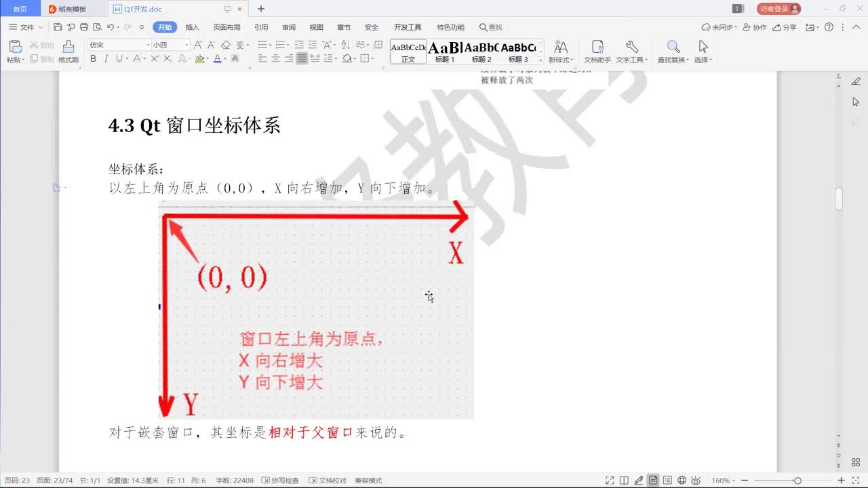Click the pen icon on right sidebar
This screenshot has width=868, height=488.
coord(856,81)
